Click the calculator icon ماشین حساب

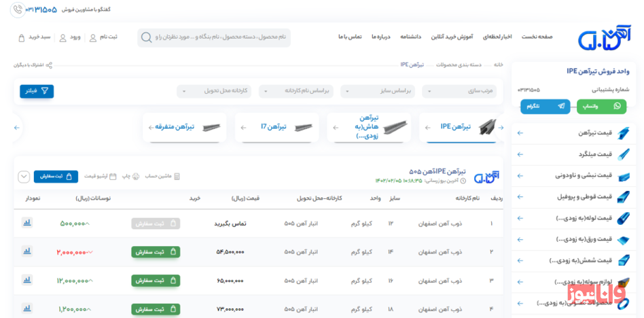point(177,176)
